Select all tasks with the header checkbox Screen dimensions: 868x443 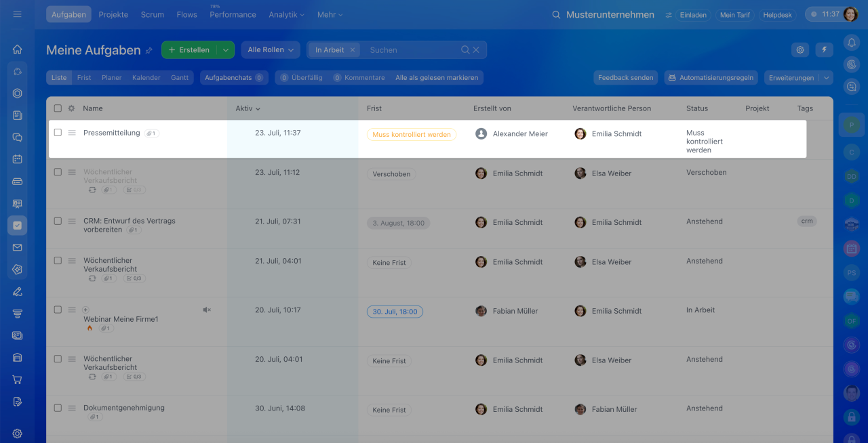point(58,108)
